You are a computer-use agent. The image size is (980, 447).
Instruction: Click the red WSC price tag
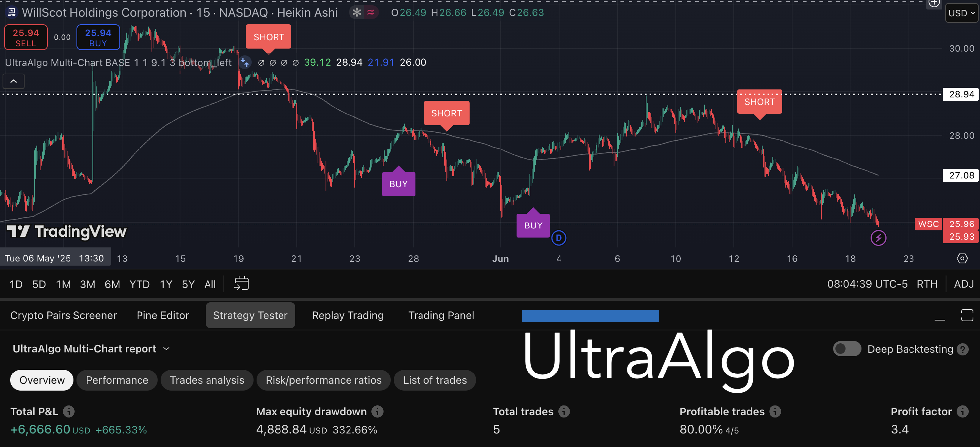coord(928,224)
